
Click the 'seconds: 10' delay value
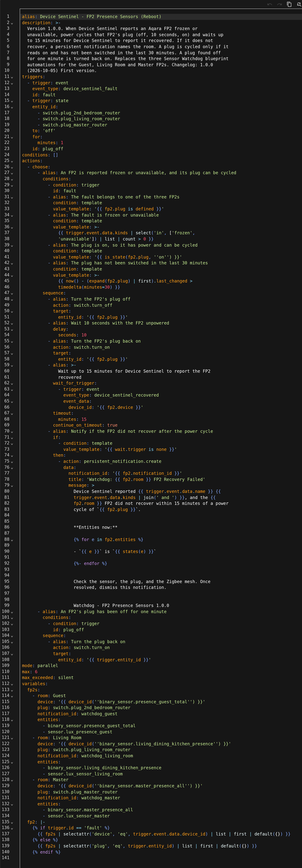point(72,335)
